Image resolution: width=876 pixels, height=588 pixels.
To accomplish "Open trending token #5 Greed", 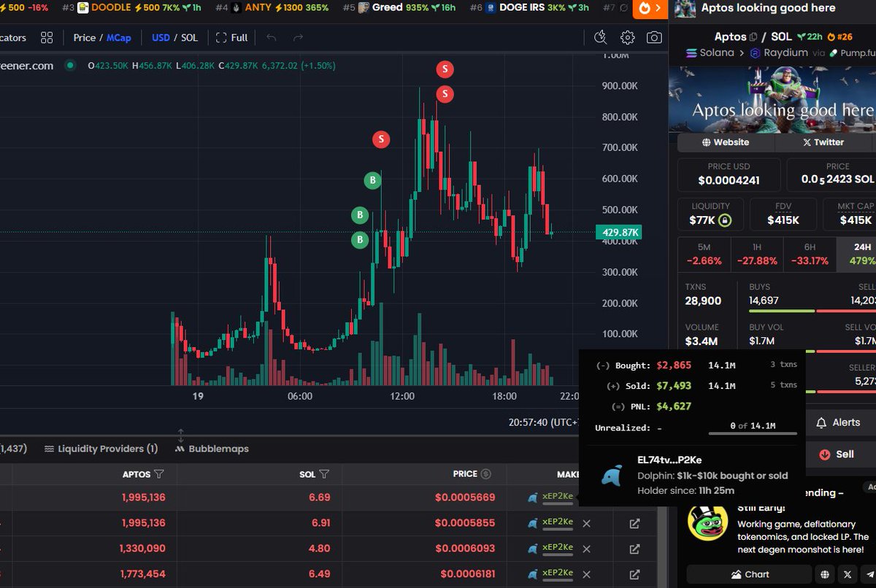I will click(399, 7).
